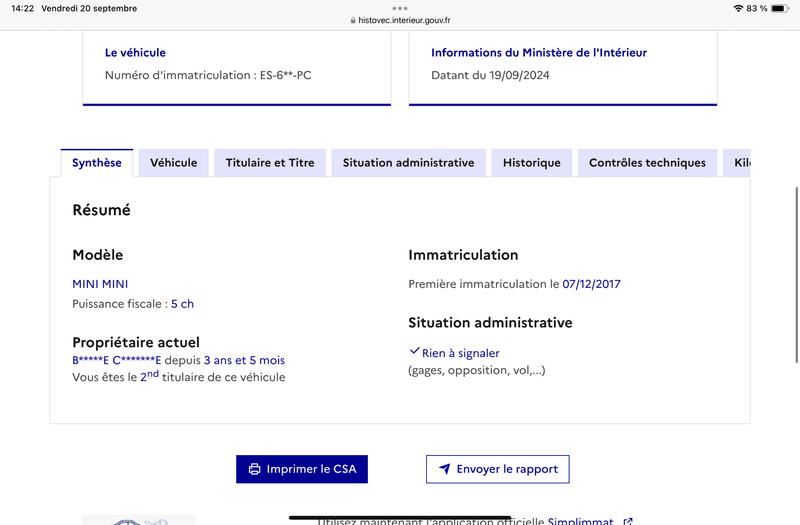Click the printer icon in Imprimer button
800x525 pixels.
point(254,469)
